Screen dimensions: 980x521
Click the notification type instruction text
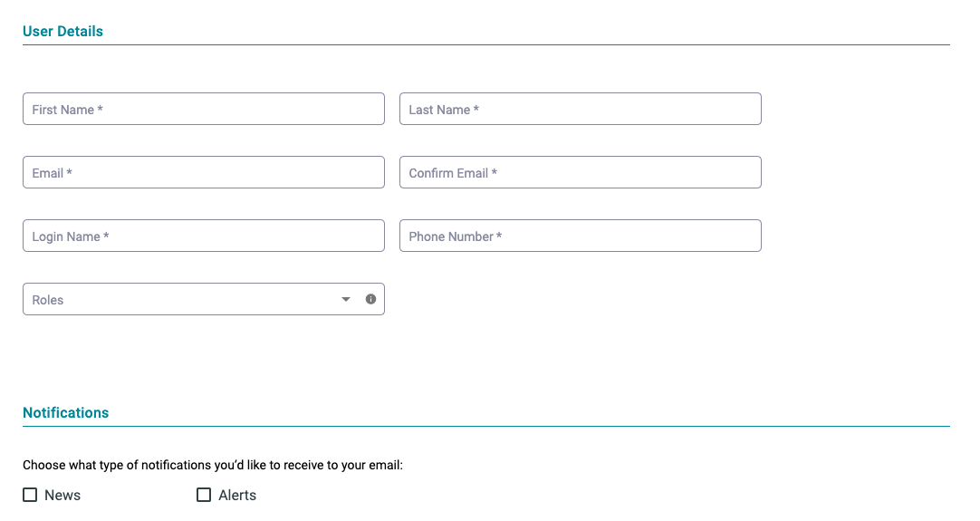click(213, 466)
